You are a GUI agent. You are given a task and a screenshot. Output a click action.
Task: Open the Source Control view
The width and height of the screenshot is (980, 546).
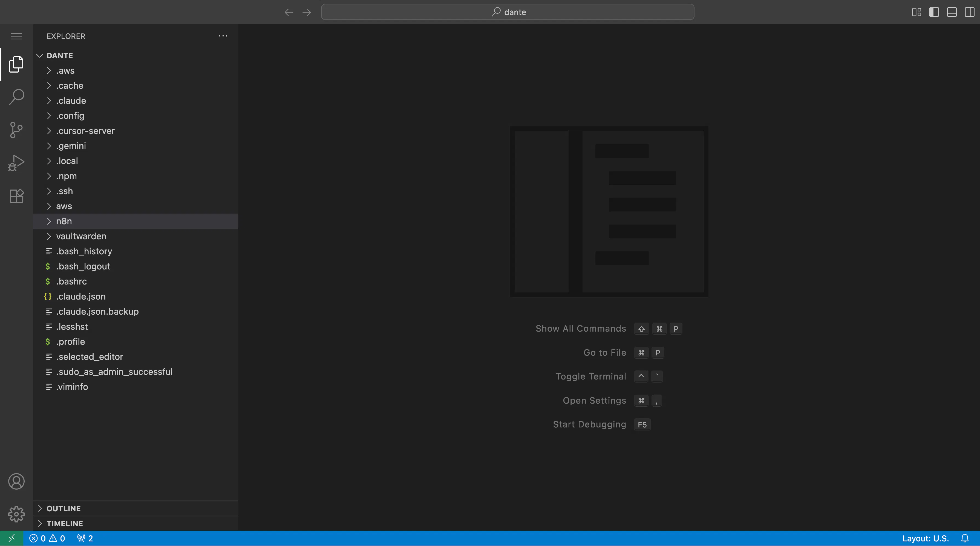[x=16, y=130]
